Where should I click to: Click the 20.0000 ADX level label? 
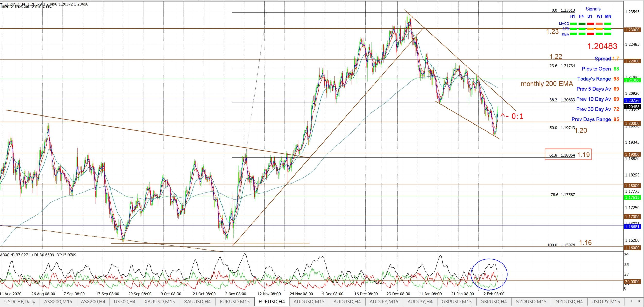pyautogui.click(x=632, y=282)
